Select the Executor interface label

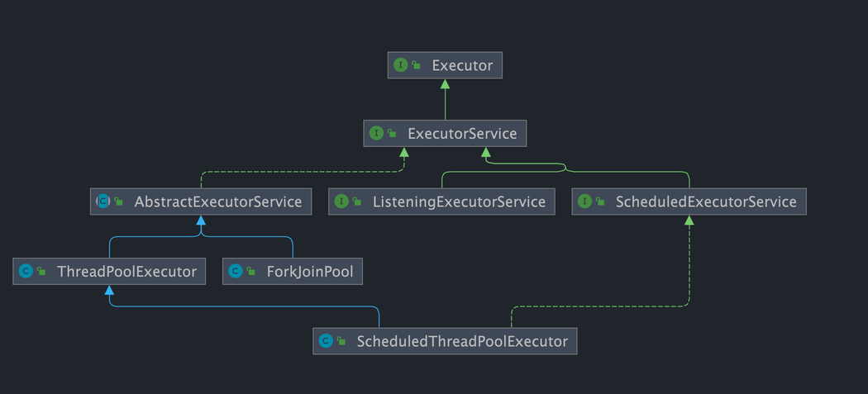tap(462, 65)
